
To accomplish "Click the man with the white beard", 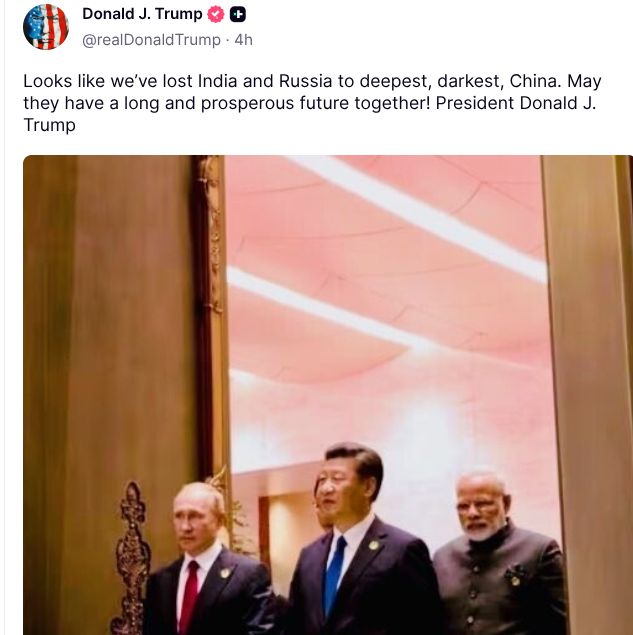I will point(500,555).
